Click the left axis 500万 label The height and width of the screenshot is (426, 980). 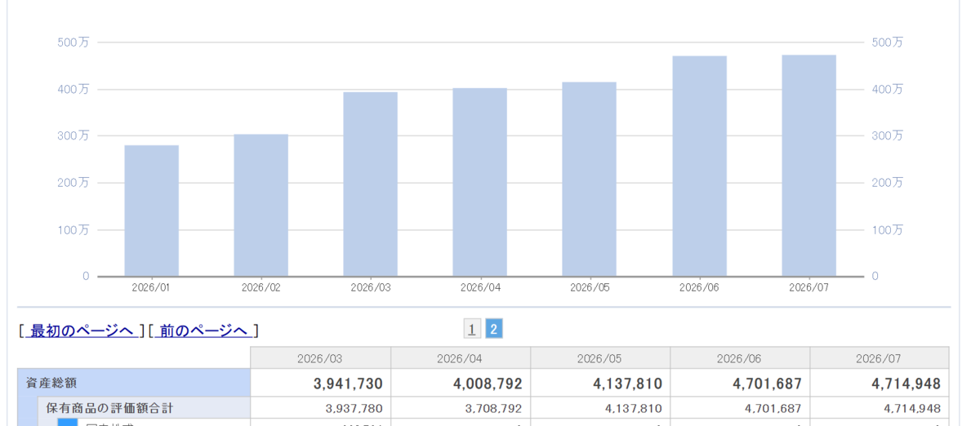point(73,42)
